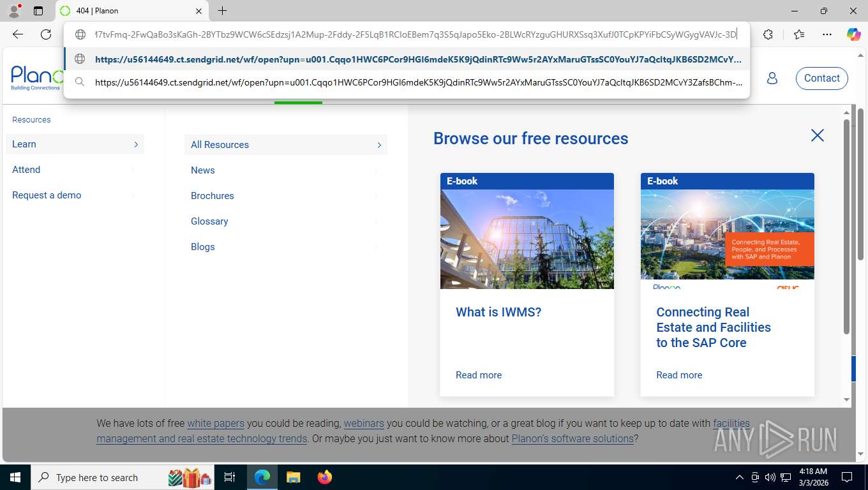Image resolution: width=868 pixels, height=490 pixels.
Task: Expand the Learn chevron arrow
Action: click(x=136, y=144)
